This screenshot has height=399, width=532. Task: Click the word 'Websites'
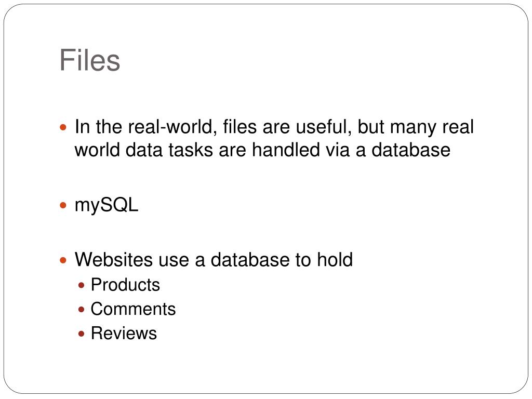[114, 260]
